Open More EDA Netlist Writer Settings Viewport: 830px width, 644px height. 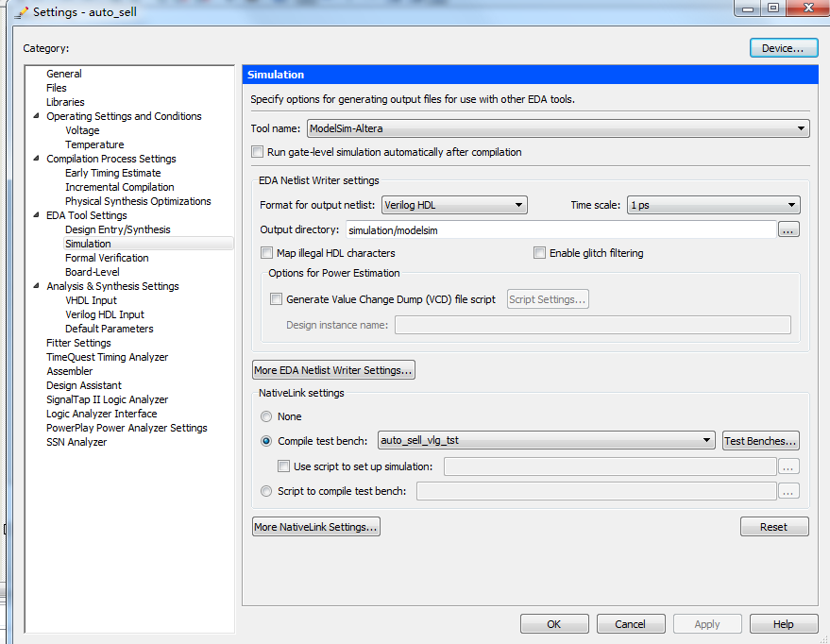coord(333,370)
